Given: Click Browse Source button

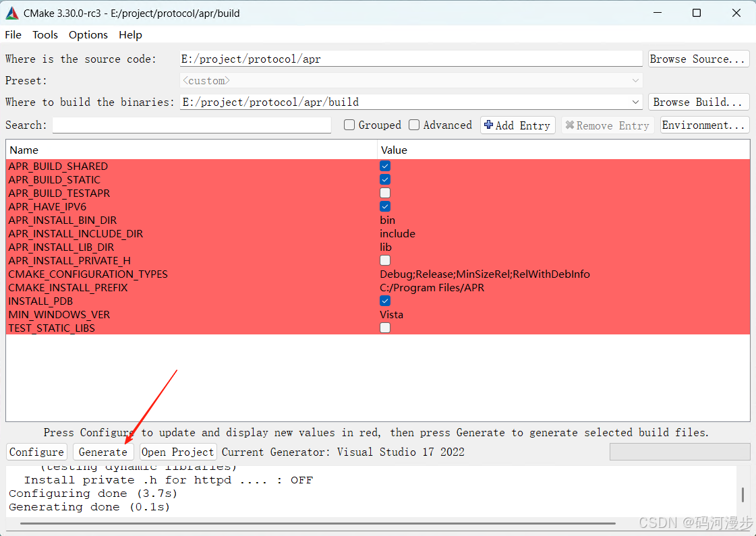Looking at the screenshot, I should click(698, 59).
